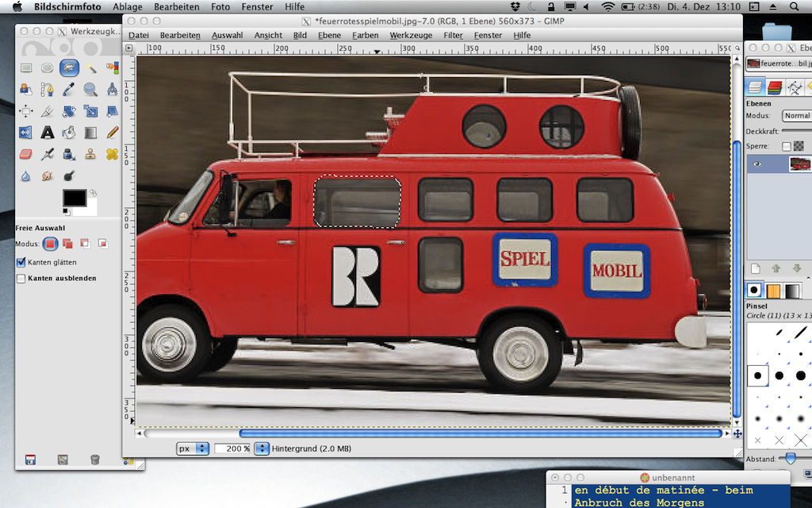Enable the Kanten ausblenden checkbox

pyautogui.click(x=21, y=279)
